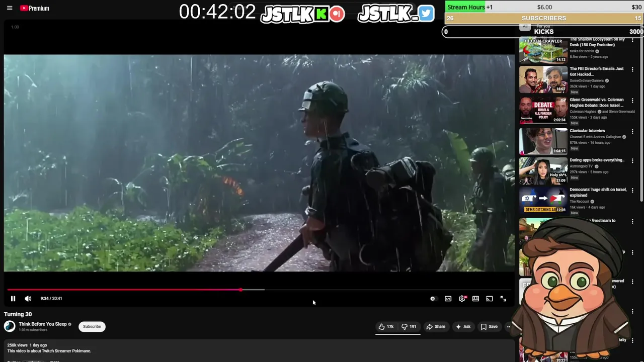Click the video time display 9:34 / 20:41

coord(51,299)
